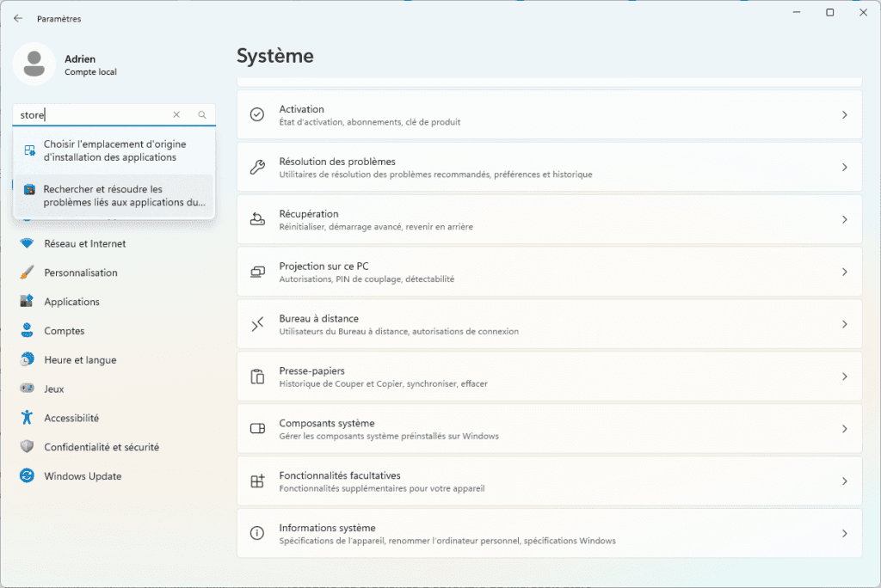Click subtitle Autorisations, PIN de couplage, détectabilité
Image resolution: width=881 pixels, height=588 pixels.
pyautogui.click(x=367, y=279)
